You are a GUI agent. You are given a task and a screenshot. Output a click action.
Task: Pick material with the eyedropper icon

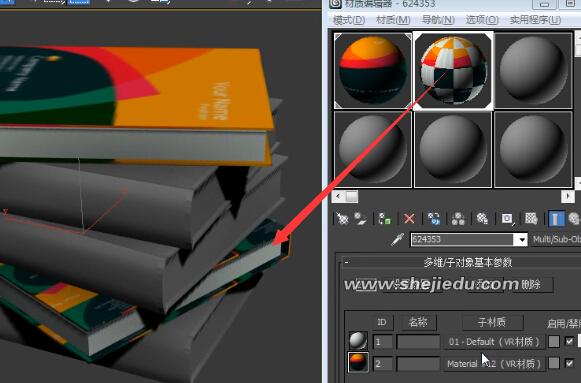pyautogui.click(x=397, y=240)
